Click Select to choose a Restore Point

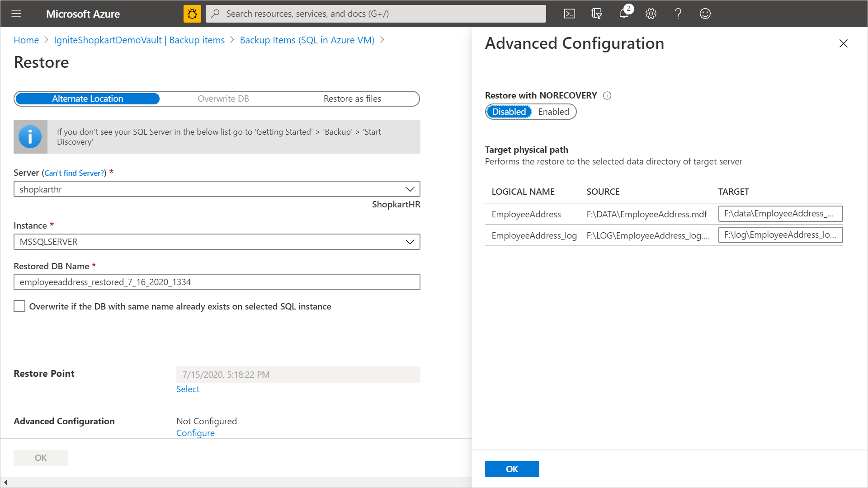(188, 389)
